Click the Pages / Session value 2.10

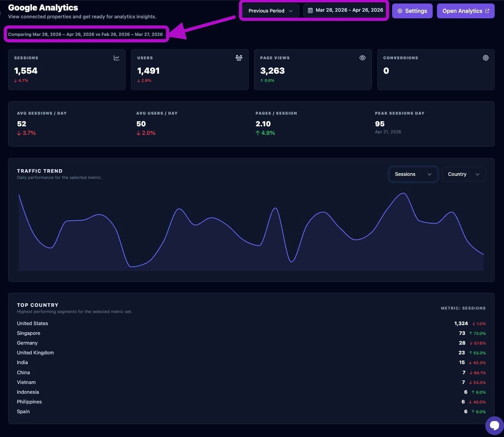pyautogui.click(x=263, y=124)
